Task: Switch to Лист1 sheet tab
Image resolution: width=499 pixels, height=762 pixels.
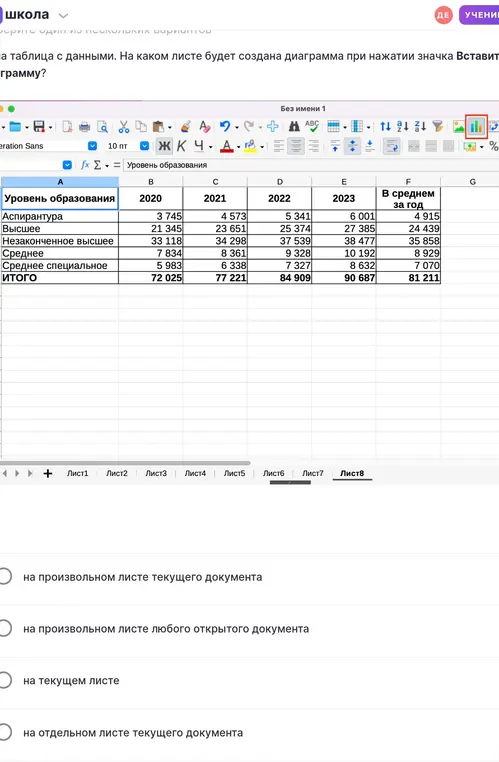Action: point(78,473)
